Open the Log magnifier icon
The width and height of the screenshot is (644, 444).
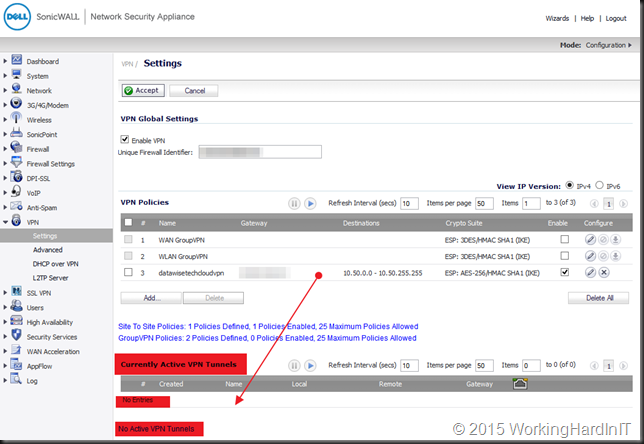click(16, 379)
